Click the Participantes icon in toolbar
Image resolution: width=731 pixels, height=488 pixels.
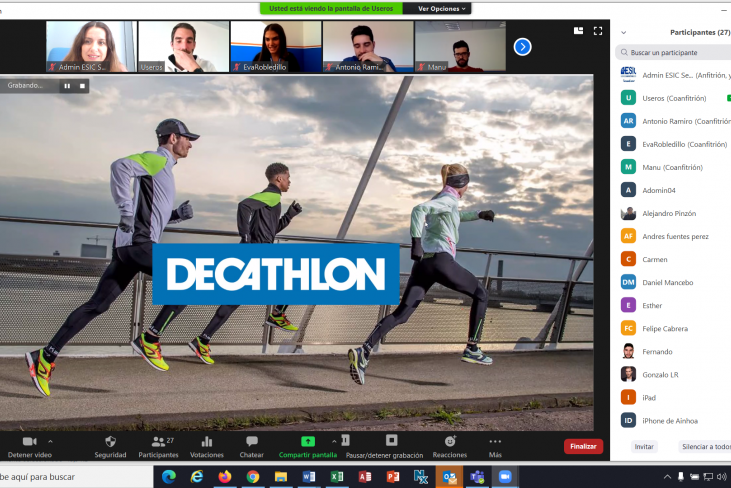[x=158, y=441]
